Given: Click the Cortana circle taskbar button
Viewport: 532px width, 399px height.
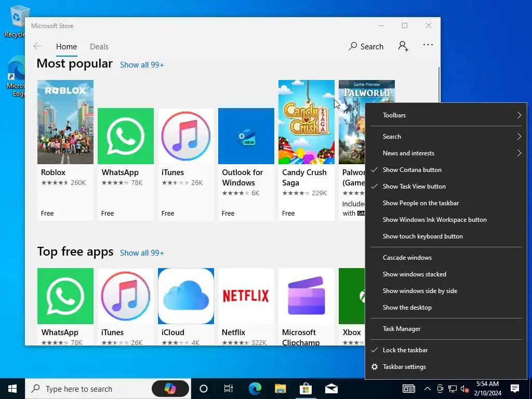Looking at the screenshot, I should point(204,389).
